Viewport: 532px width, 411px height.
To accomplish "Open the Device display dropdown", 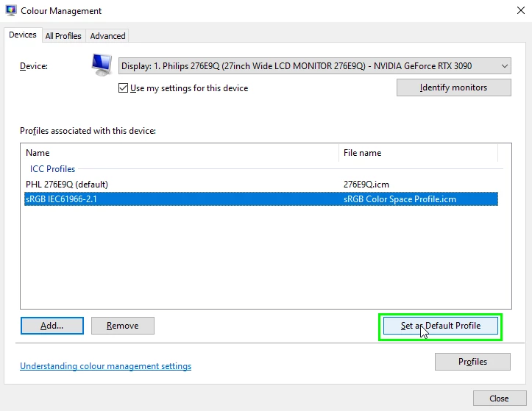I will coord(314,65).
